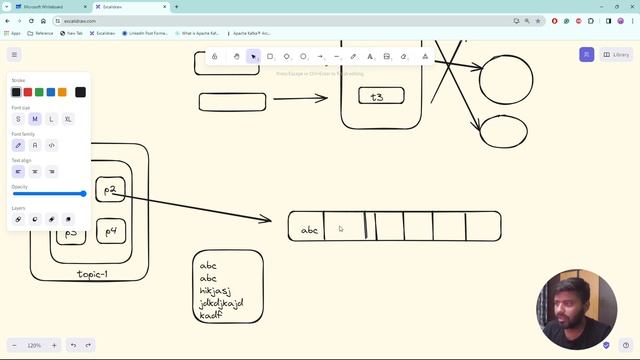The height and width of the screenshot is (360, 640).
Task: Open the Apps bookmarks shortcut
Action: [x=12, y=33]
